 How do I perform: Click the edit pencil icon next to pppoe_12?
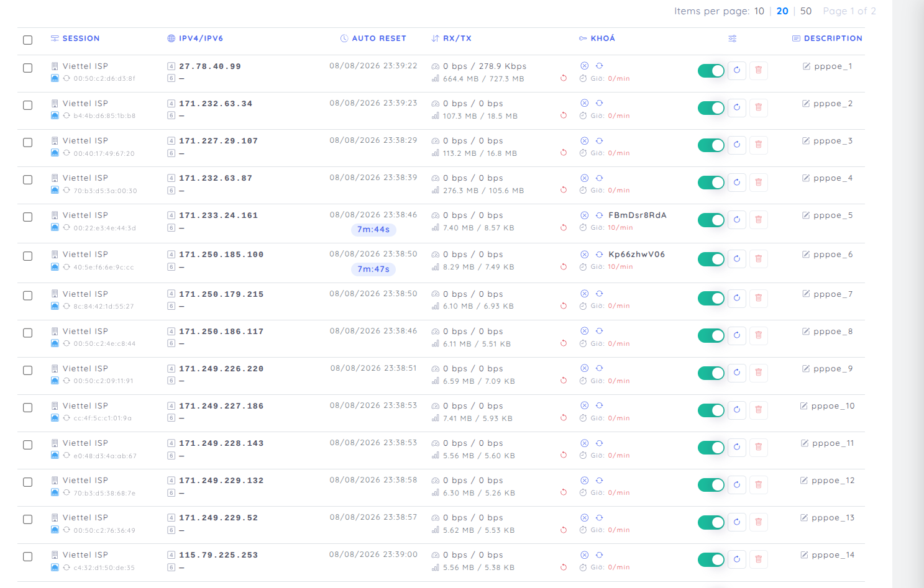804,480
